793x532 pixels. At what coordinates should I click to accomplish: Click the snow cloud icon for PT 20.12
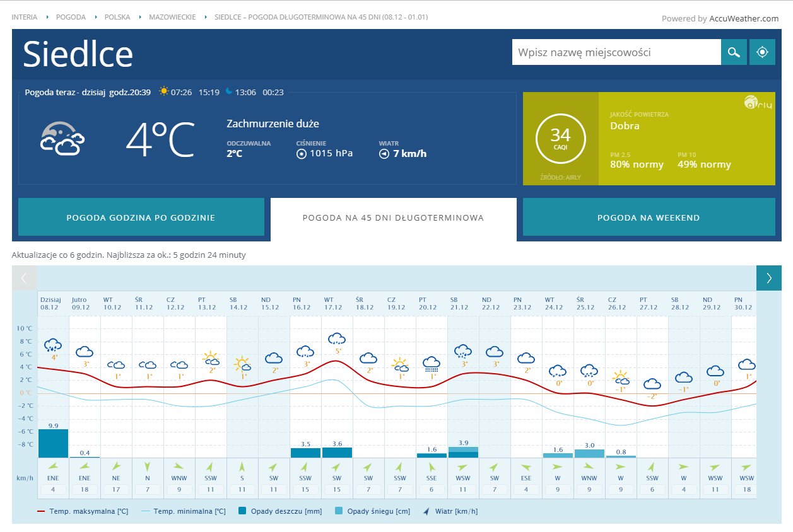(x=432, y=363)
